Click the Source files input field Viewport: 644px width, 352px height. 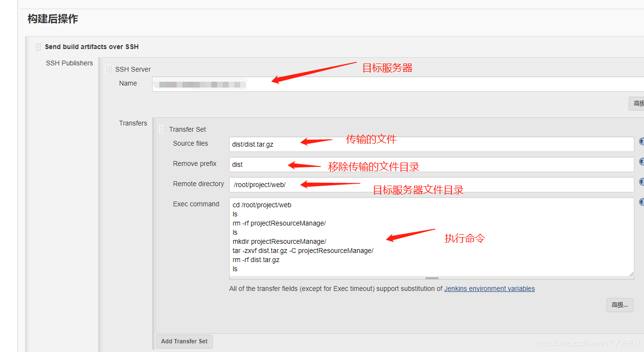point(432,144)
